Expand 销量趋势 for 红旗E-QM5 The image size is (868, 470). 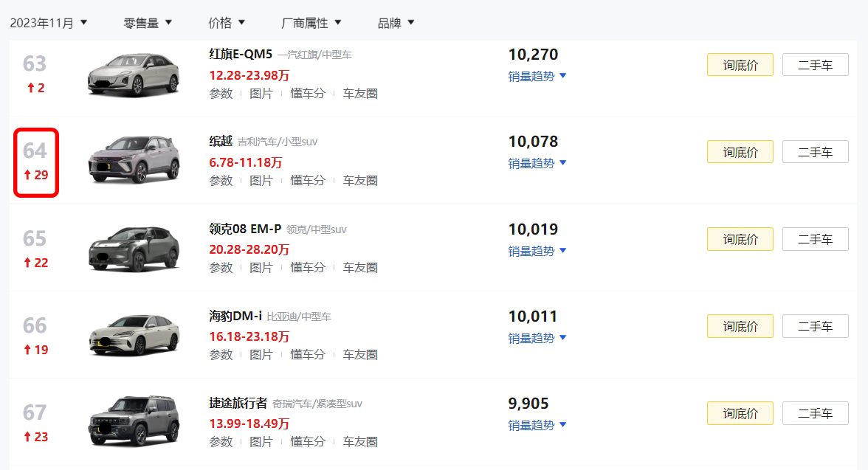(537, 76)
